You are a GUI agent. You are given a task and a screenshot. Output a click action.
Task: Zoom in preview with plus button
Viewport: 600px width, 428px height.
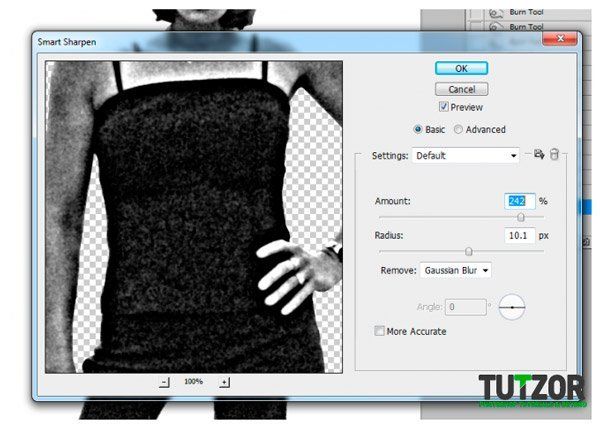pos(225,382)
